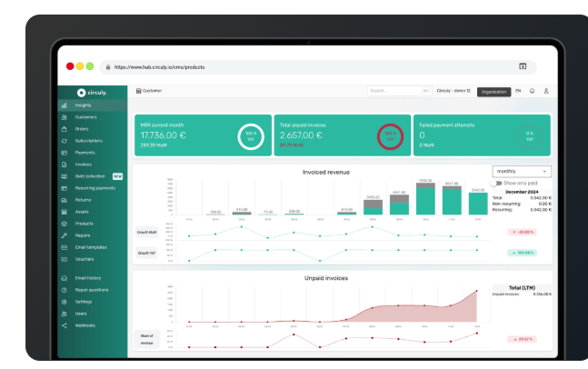
Task: Click the Organization button
Action: point(493,92)
